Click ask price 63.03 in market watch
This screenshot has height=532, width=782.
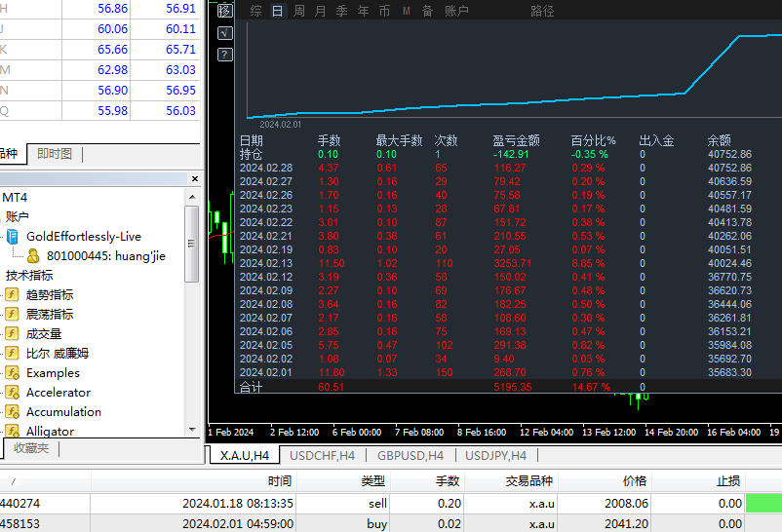click(x=180, y=70)
